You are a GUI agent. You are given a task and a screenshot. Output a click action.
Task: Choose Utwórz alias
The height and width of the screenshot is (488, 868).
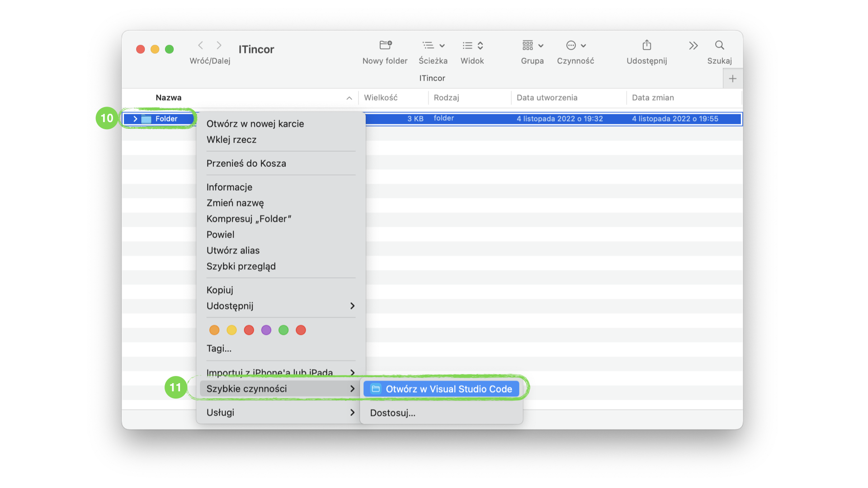click(233, 250)
